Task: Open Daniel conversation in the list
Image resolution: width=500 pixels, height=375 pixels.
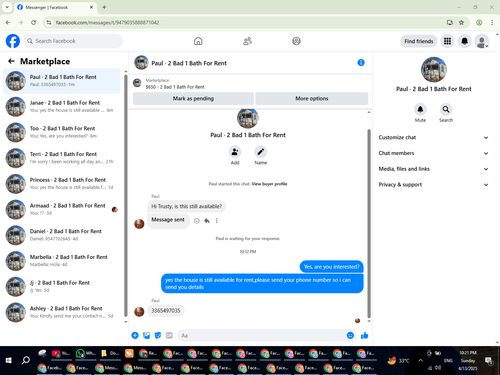Action: [62, 235]
